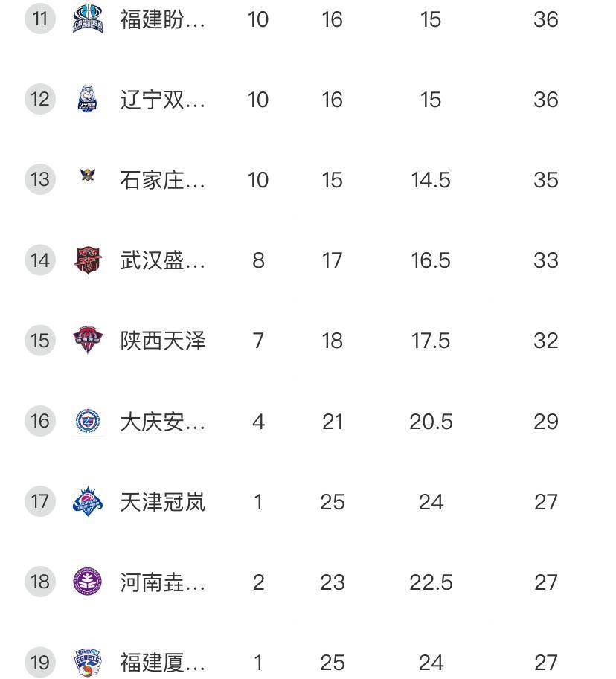The width and height of the screenshot is (616, 679).
Task: Click the Liaoning team logo in row 12
Action: (88, 100)
